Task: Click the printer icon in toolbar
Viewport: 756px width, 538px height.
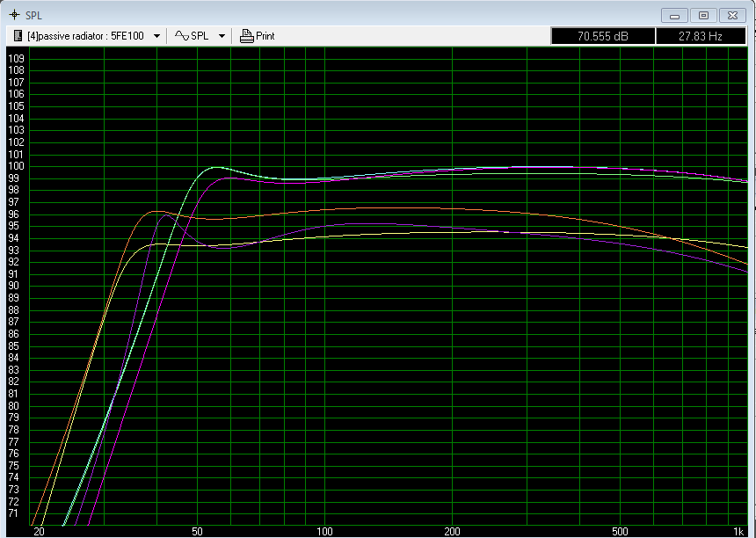Action: click(x=246, y=36)
